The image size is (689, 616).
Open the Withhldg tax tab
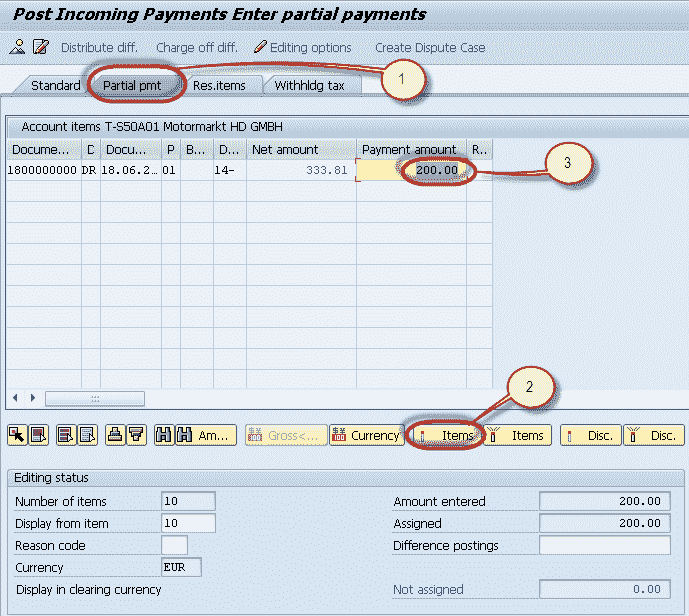(309, 85)
